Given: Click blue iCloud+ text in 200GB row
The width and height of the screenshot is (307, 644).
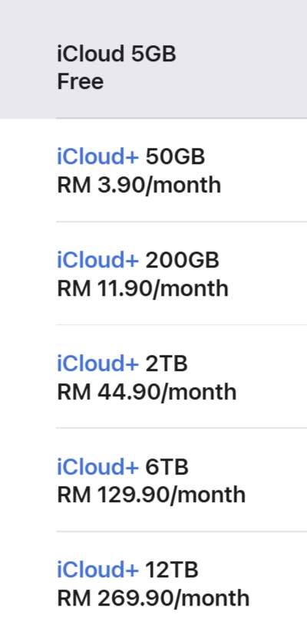Looking at the screenshot, I should tap(97, 260).
